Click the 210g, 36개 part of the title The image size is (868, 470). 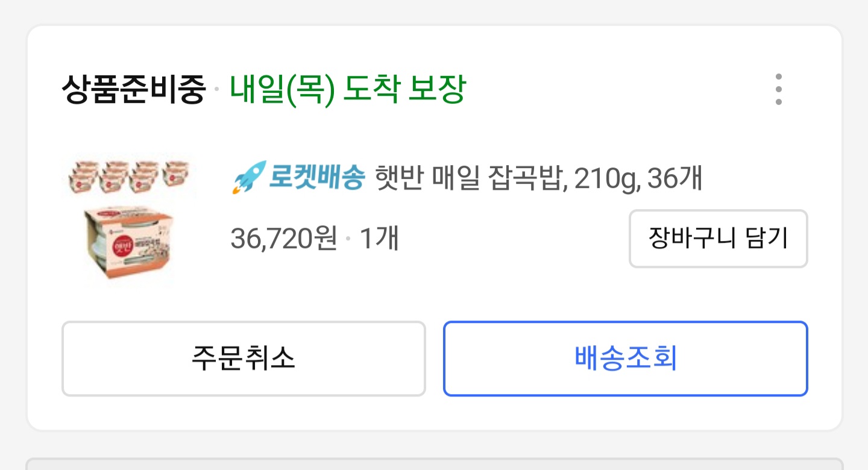(638, 178)
